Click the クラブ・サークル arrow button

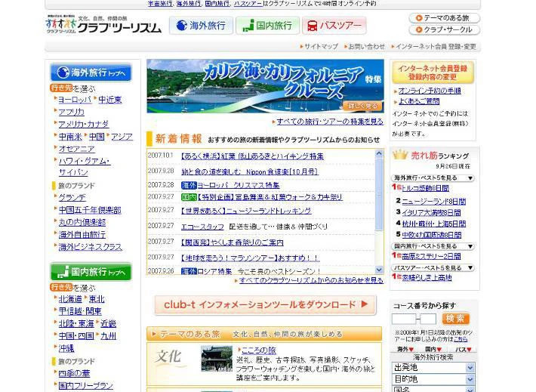click(444, 30)
